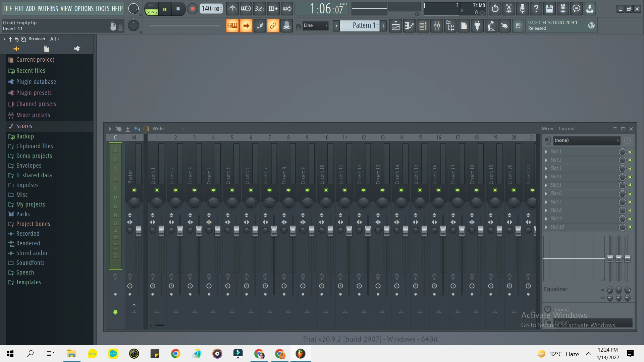This screenshot has width=644, height=362.
Task: Open FL Studio from the taskbar
Action: pos(301,354)
